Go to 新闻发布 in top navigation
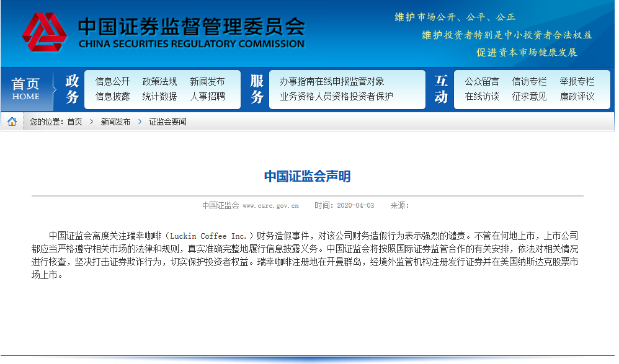The image size is (619, 364). tap(207, 81)
